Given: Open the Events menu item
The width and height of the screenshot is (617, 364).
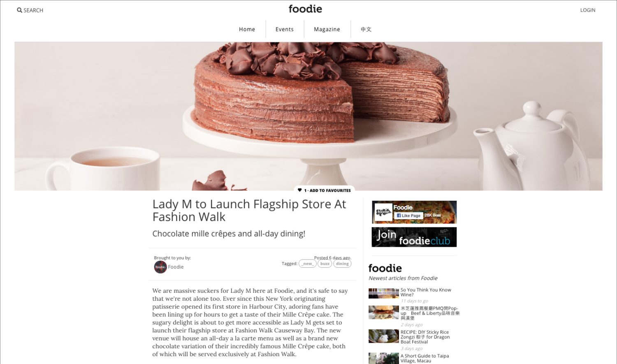Looking at the screenshot, I should point(285,29).
